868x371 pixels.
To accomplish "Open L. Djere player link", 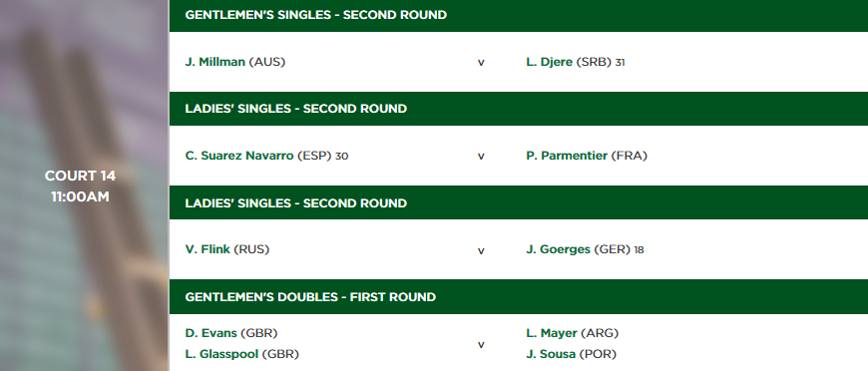I will [549, 62].
